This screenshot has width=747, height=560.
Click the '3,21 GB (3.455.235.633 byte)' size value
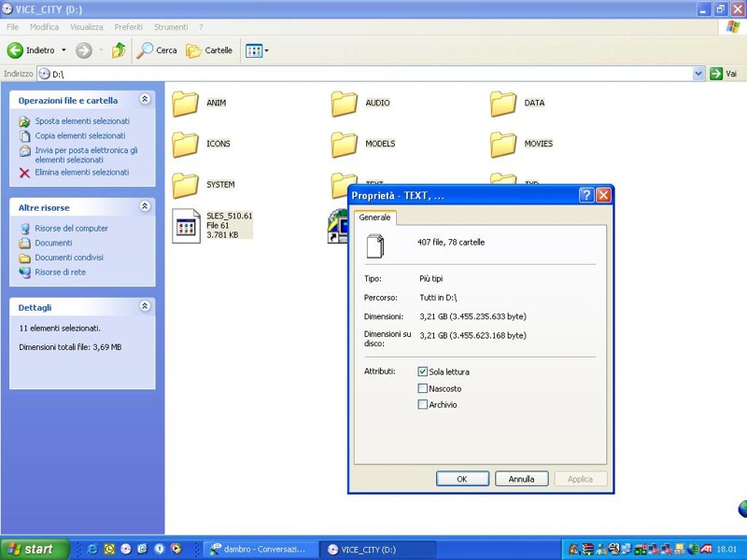coord(473,316)
